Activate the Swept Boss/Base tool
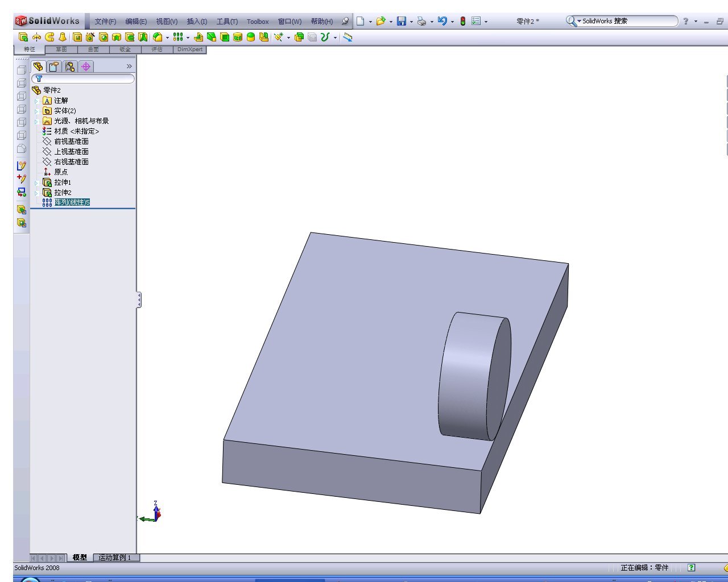The width and height of the screenshot is (728, 582). (x=49, y=37)
